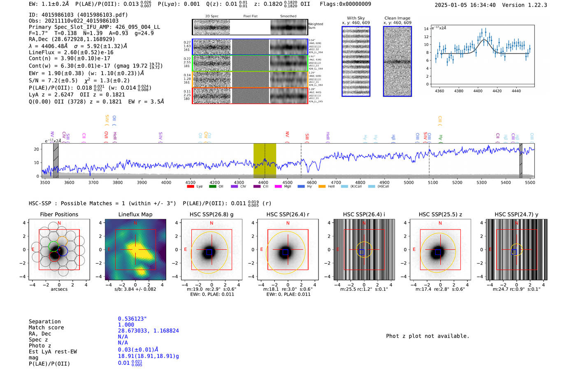Viewport: 576px width, 392px height.
Task: Click the dashed vertical line near 4555Å
Action: 301,160
